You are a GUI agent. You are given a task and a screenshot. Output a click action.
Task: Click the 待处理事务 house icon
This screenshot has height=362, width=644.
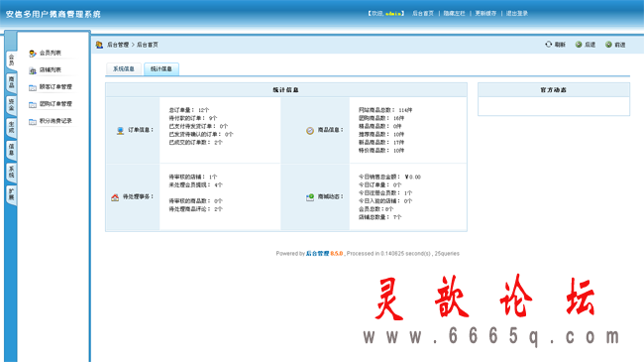point(115,197)
